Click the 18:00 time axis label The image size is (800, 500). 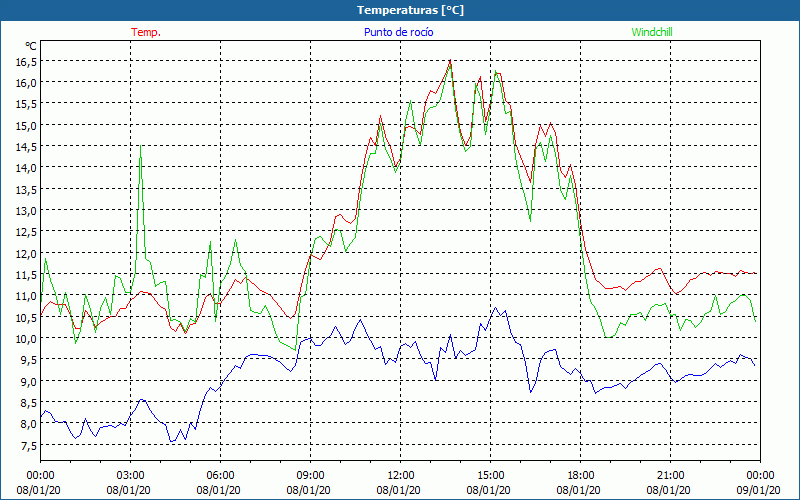581,476
